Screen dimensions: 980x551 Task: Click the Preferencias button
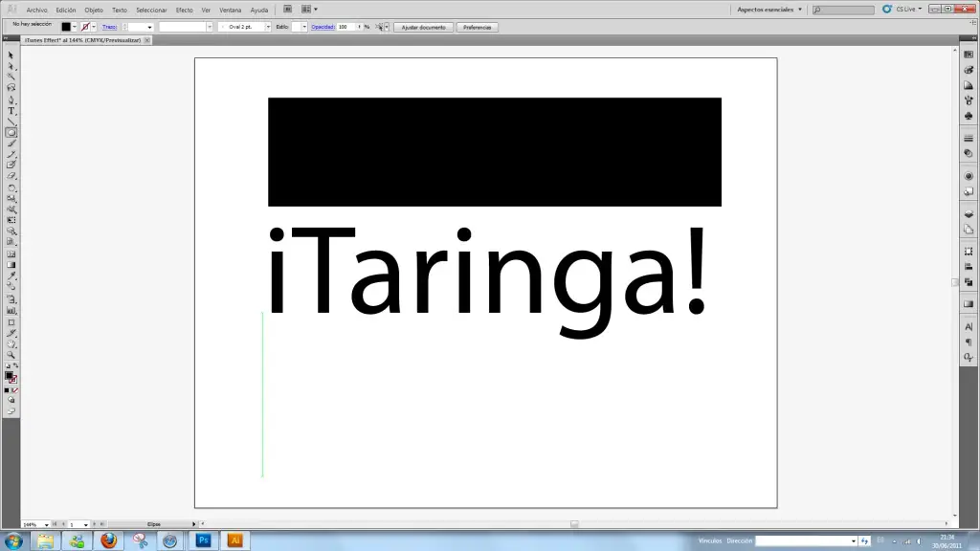pyautogui.click(x=477, y=27)
